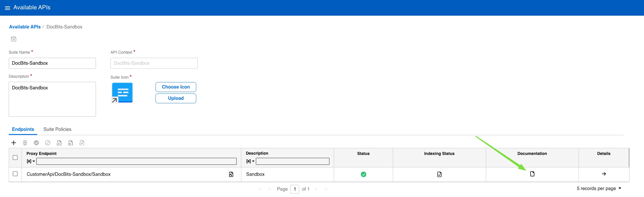
Task: Open the Proxy Endpoint filter type dropdown
Action: point(31,161)
